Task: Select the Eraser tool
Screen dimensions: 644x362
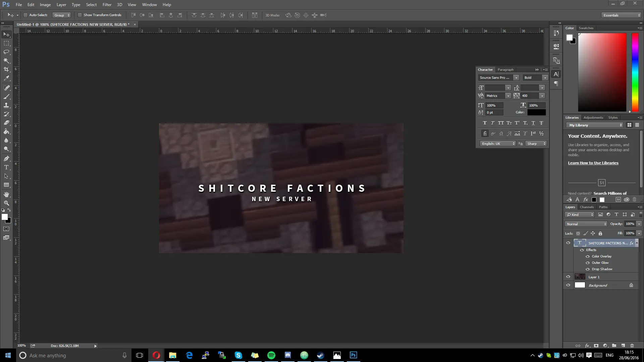Action: coord(6,123)
